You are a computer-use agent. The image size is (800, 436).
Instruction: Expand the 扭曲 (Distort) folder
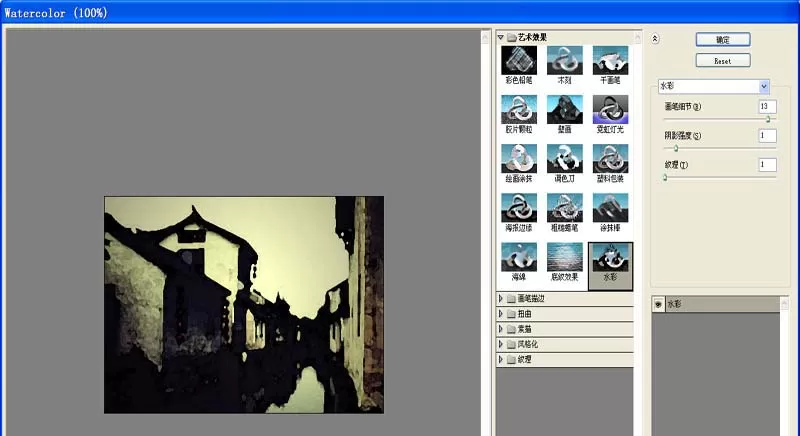(x=501, y=314)
